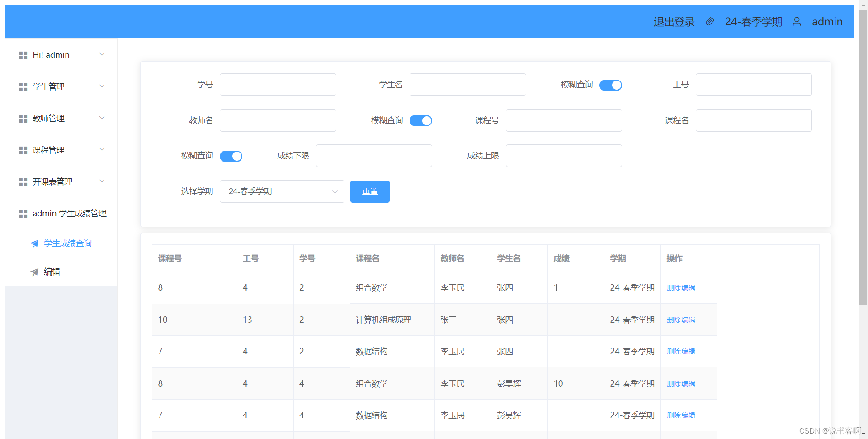Select admin 学生成绩管理 in the sidebar
The height and width of the screenshot is (439, 868).
coord(61,214)
